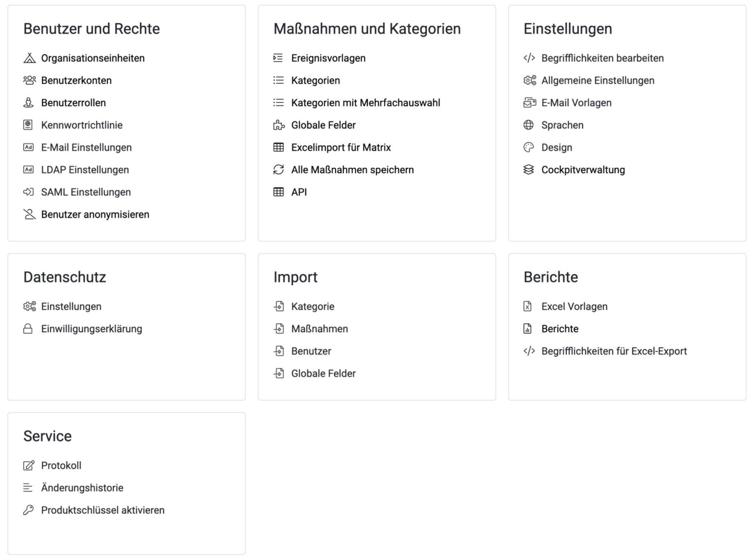
Task: Open Excel Vorlagen under Berichte
Action: tap(574, 307)
